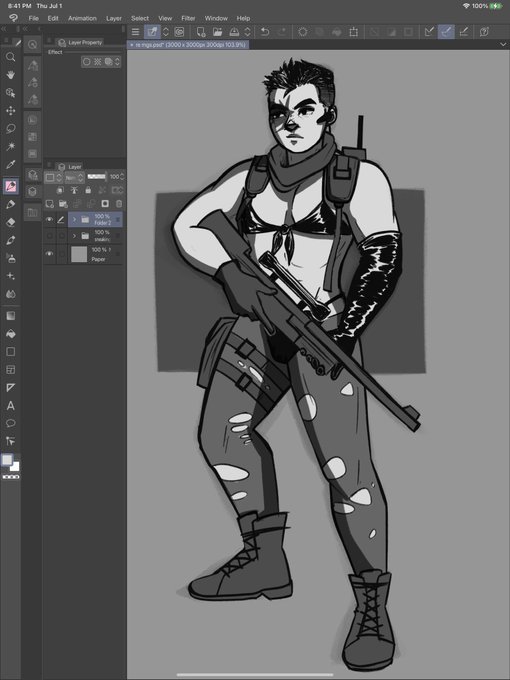Image resolution: width=510 pixels, height=680 pixels.
Task: Open the Clip Studio app icon in command bar
Action: click(179, 32)
